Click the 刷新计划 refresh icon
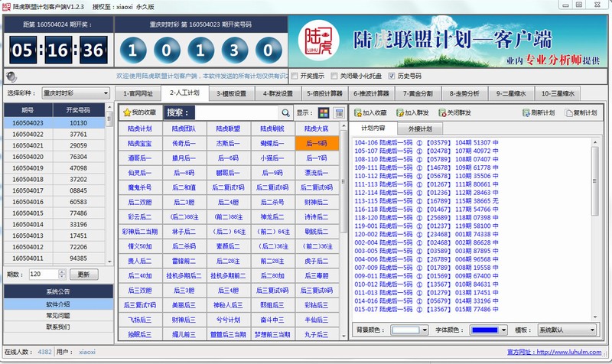 (537, 112)
